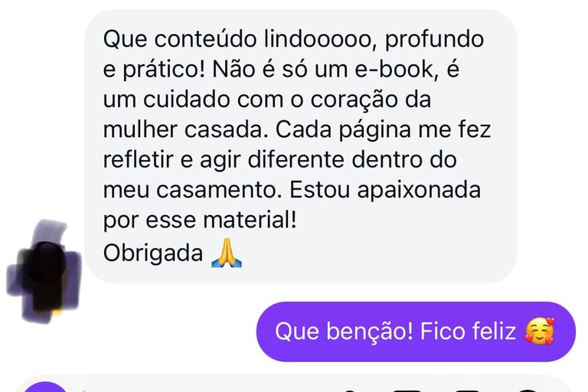Tap the microphone voice message icon

tap(349, 390)
